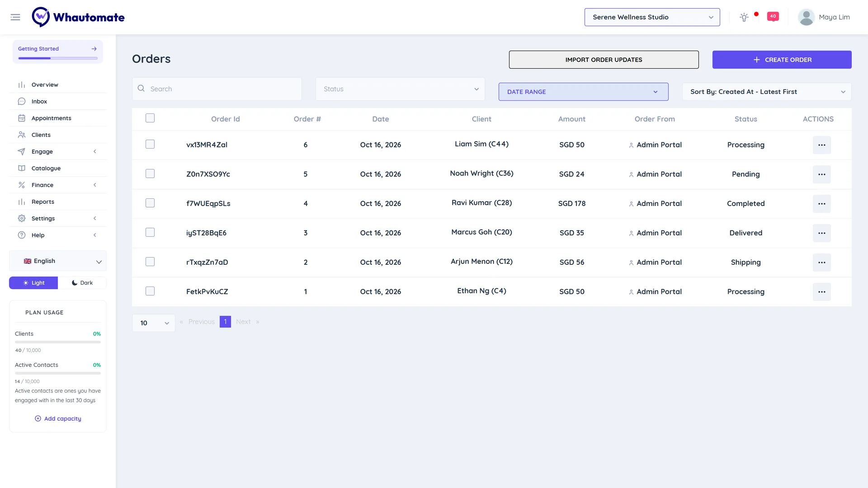
Task: Open the Status filter dropdown
Action: click(x=400, y=89)
